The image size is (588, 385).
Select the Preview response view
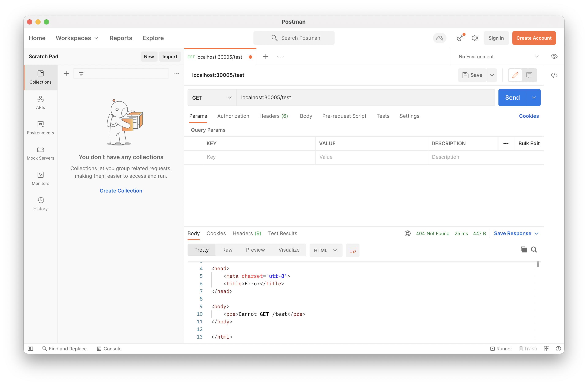coord(255,250)
